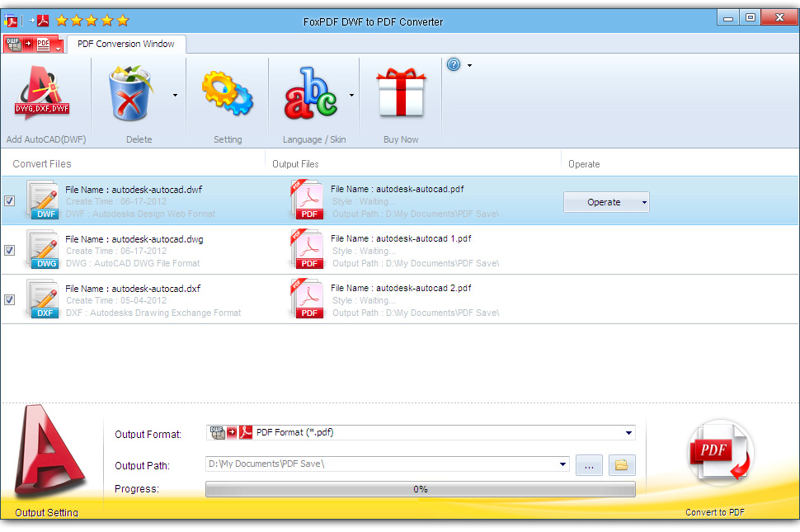The image size is (800, 532).
Task: Click the Convert Files column header
Action: click(42, 164)
